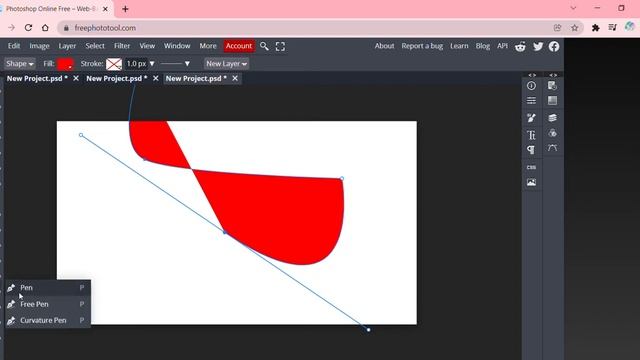Open the Paths panel icon
The image size is (640, 360).
552,148
